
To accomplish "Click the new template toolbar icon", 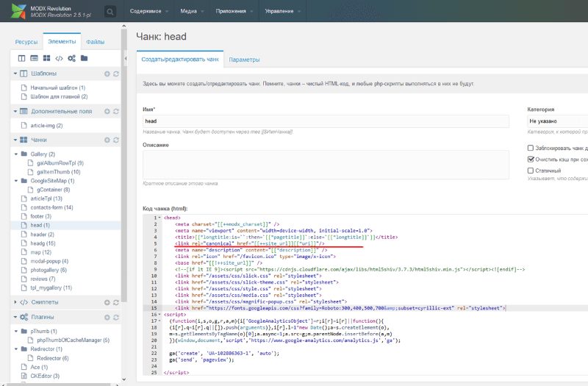I will [22, 58].
